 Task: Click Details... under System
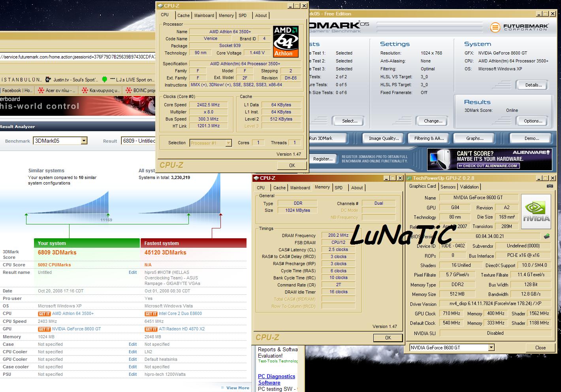(x=533, y=85)
